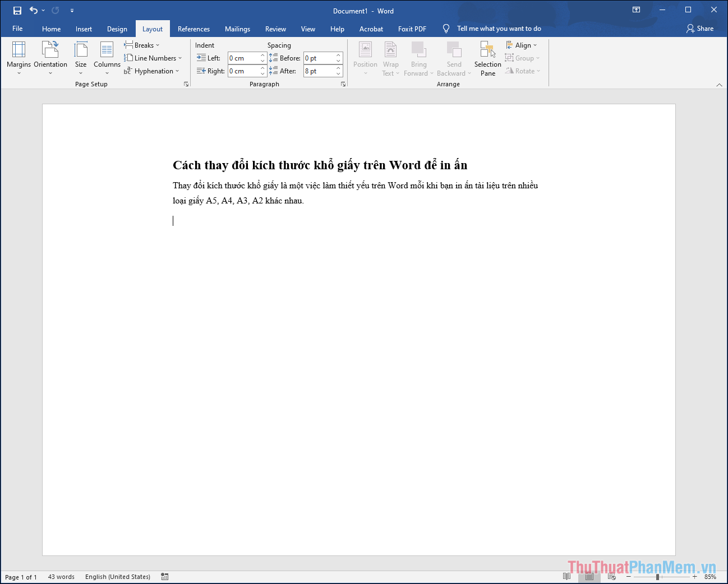Switch to Print Layout view
728x584 pixels.
point(589,577)
